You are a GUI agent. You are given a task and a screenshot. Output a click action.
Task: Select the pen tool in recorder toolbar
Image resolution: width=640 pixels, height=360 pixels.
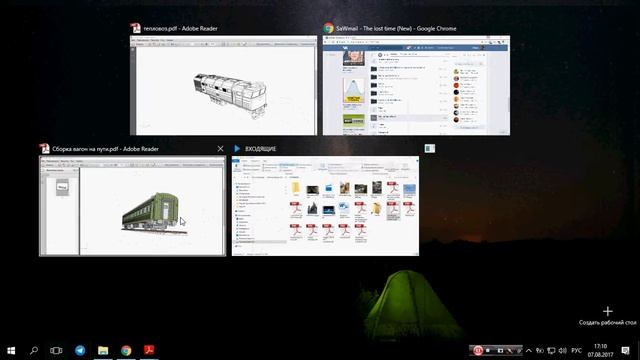pos(510,350)
